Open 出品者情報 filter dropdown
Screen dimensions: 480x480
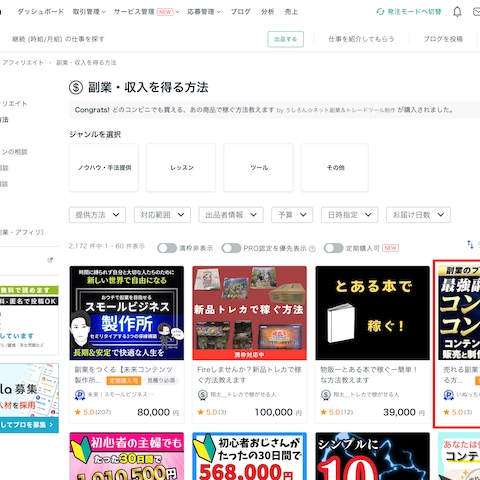coord(231,215)
